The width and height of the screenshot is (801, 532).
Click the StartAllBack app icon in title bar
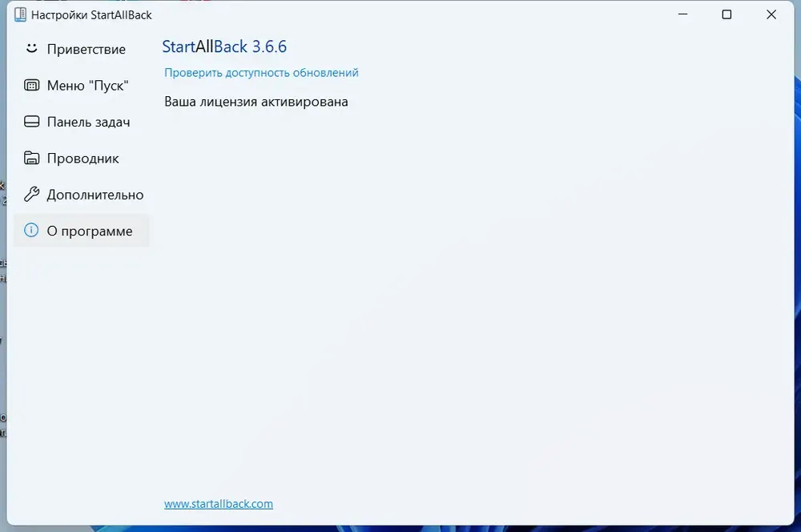tap(21, 14)
